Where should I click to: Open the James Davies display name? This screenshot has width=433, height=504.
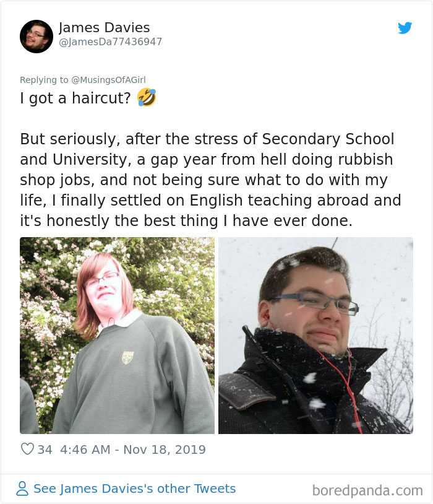104,28
